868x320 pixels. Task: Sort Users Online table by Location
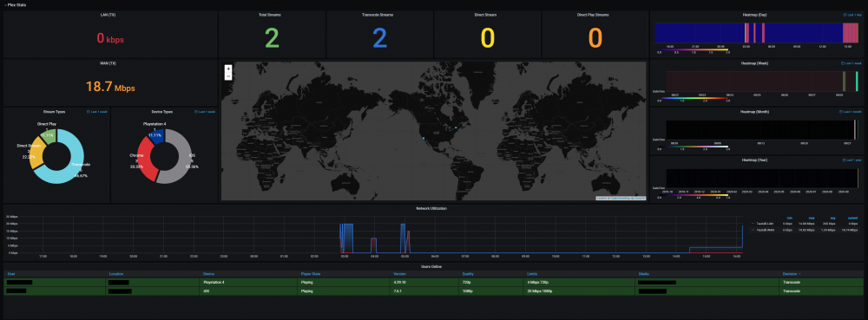pos(115,273)
